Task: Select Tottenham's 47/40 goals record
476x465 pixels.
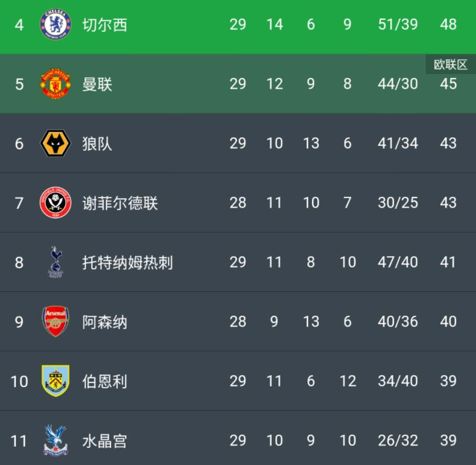Action: point(398,262)
